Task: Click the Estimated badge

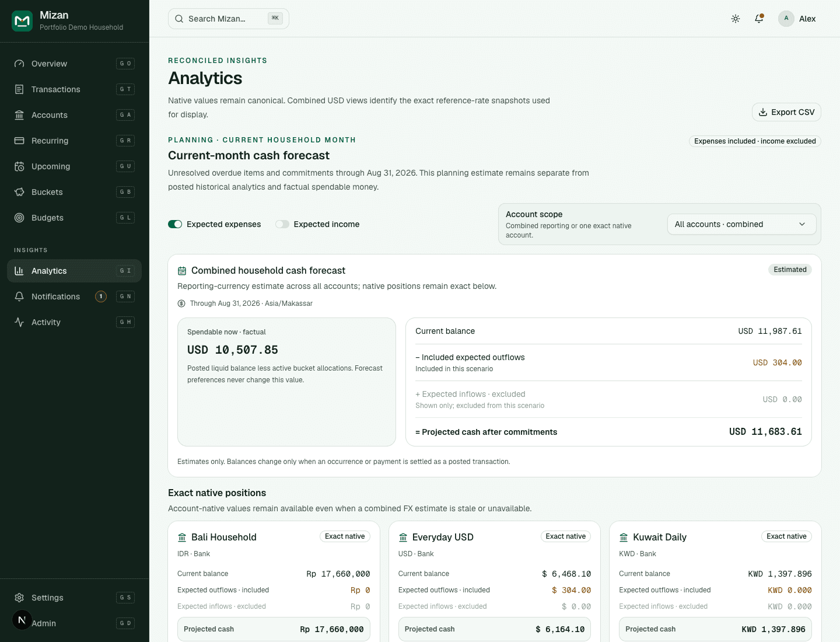Action: tap(790, 270)
